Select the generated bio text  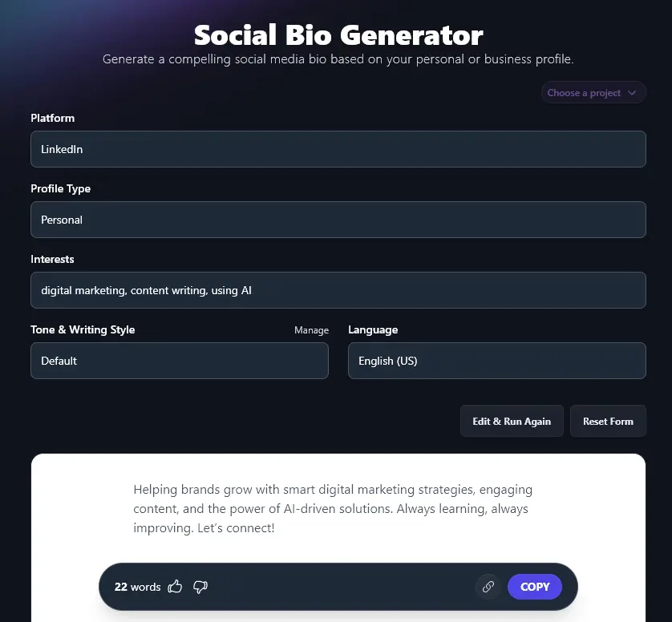point(333,508)
